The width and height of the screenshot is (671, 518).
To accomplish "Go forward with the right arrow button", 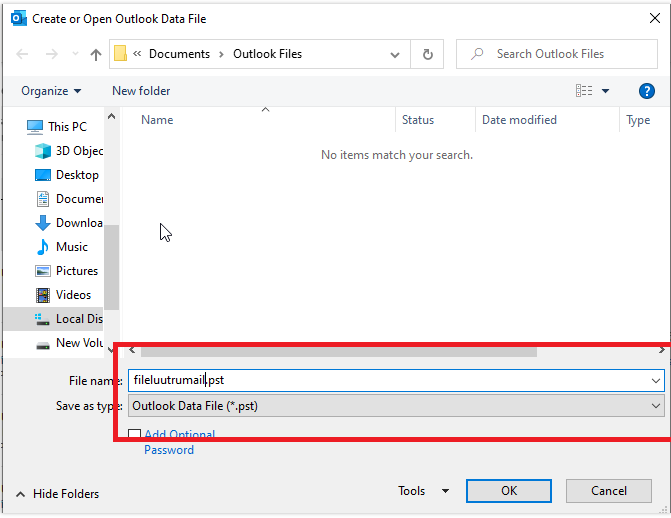I will click(x=52, y=54).
